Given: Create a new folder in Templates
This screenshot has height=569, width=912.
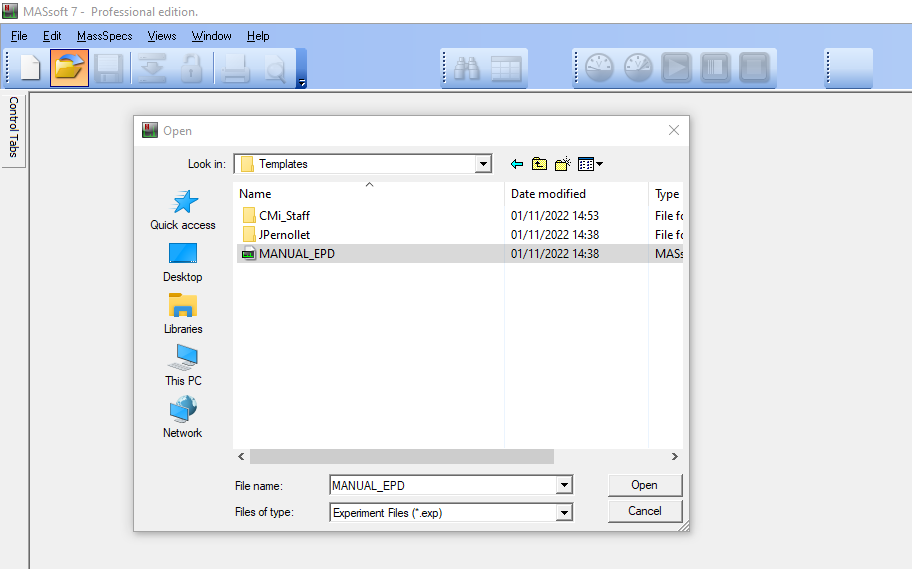Looking at the screenshot, I should tap(562, 164).
